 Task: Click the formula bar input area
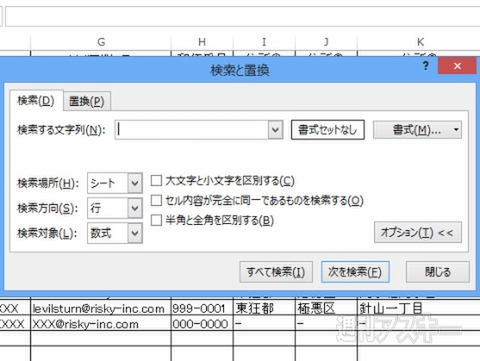click(243, 17)
